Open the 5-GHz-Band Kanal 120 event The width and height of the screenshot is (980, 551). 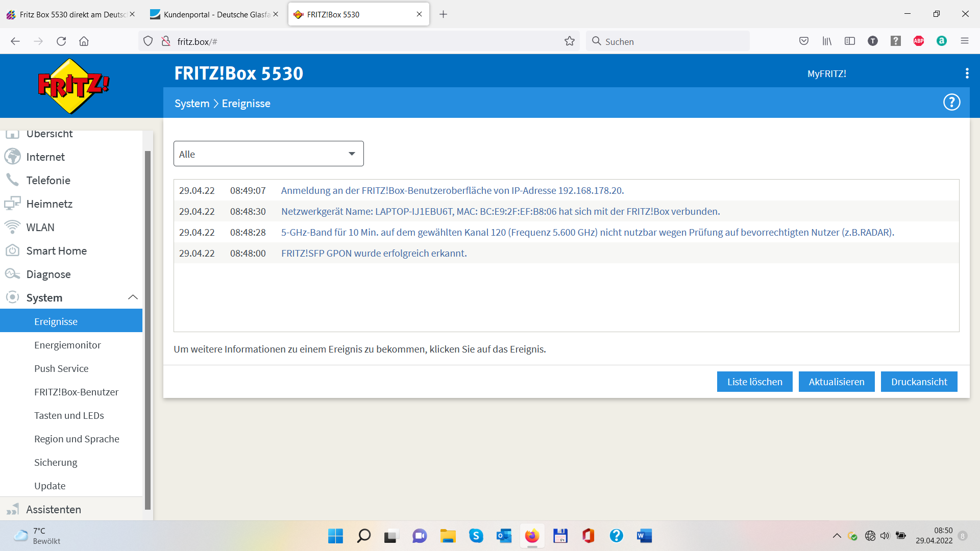pyautogui.click(x=587, y=232)
